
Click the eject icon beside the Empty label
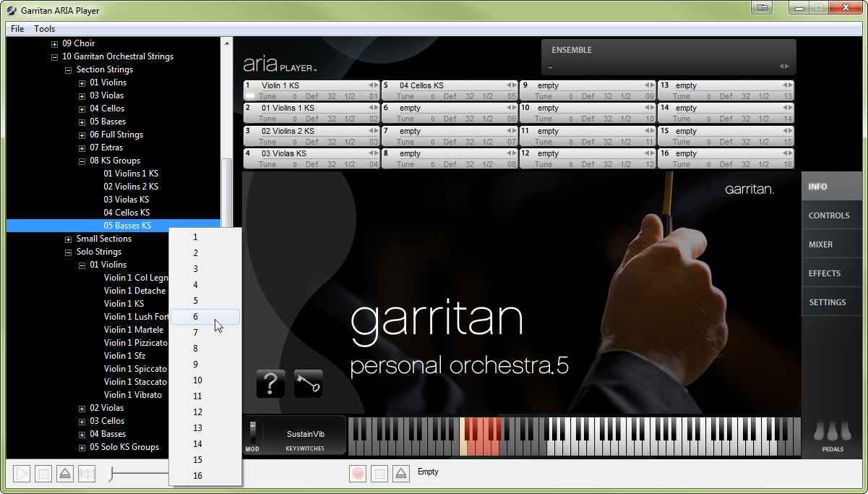pyautogui.click(x=401, y=474)
